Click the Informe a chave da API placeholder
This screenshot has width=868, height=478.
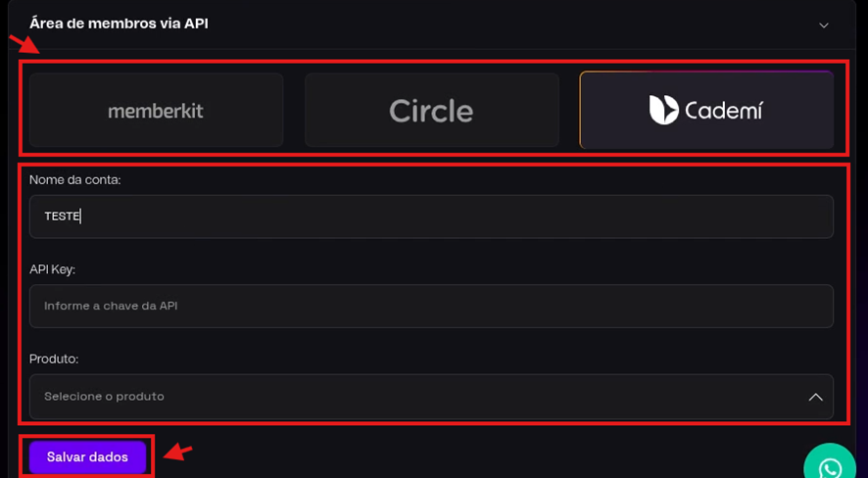pos(111,307)
